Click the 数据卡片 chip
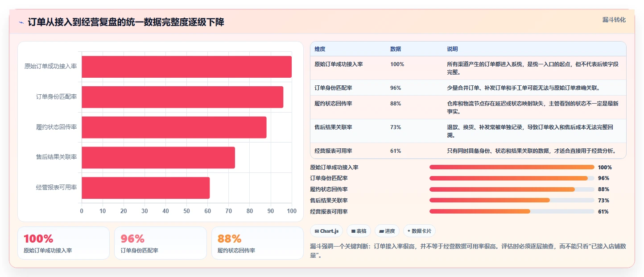 [419, 231]
